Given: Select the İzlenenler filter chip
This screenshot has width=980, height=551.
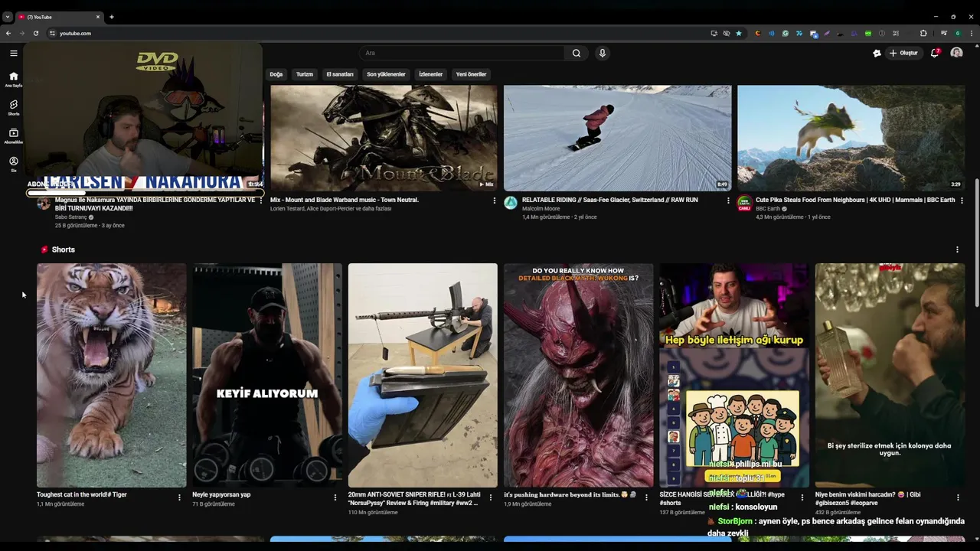Looking at the screenshot, I should tap(430, 74).
